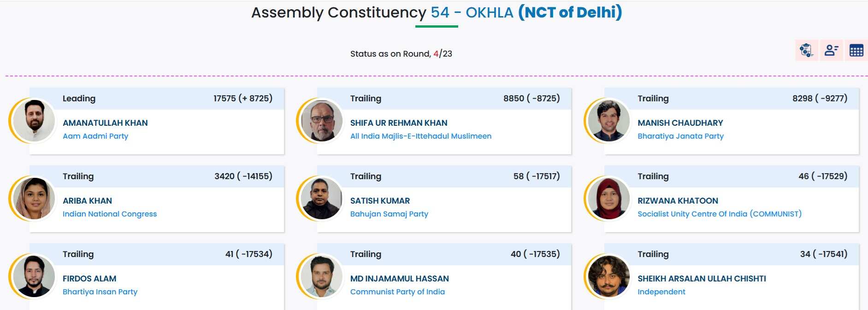Click Indian National Congress party name

click(x=110, y=214)
